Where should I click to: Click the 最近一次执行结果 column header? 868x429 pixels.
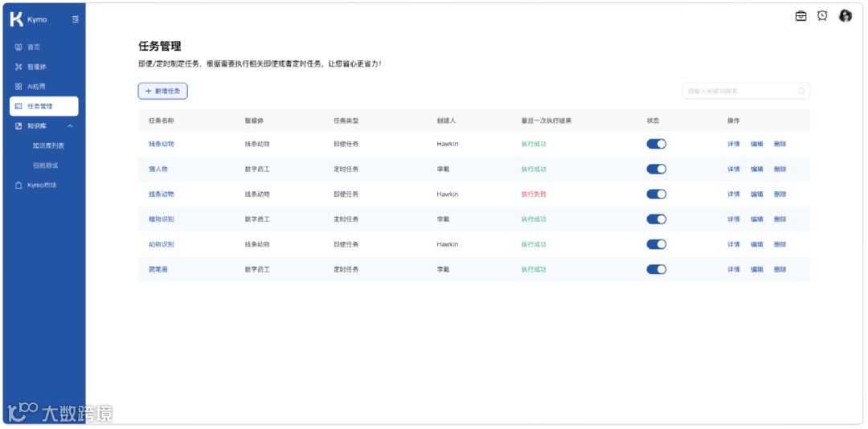pos(546,121)
